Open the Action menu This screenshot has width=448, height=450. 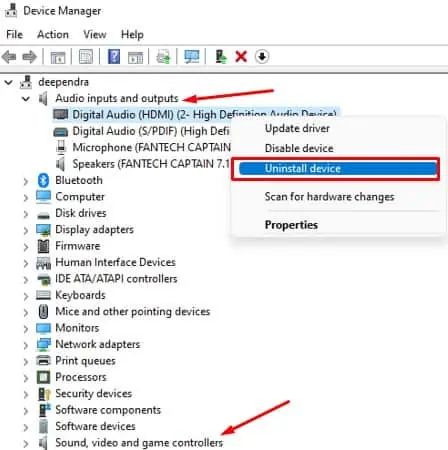(53, 34)
